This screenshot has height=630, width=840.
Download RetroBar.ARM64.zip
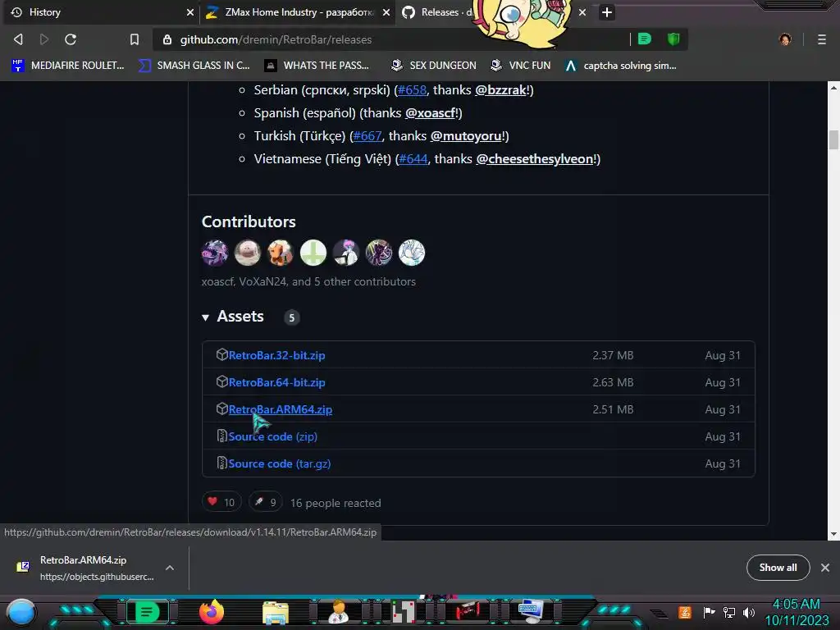pyautogui.click(x=281, y=409)
